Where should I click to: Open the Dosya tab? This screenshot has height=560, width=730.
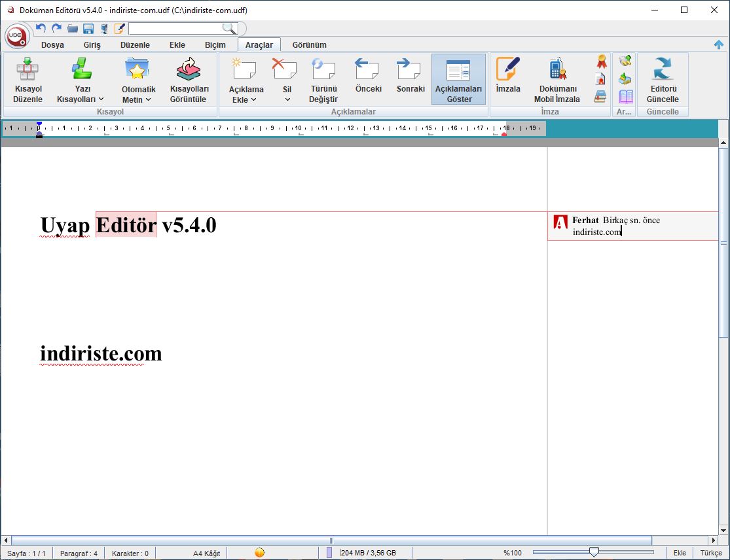tap(52, 45)
